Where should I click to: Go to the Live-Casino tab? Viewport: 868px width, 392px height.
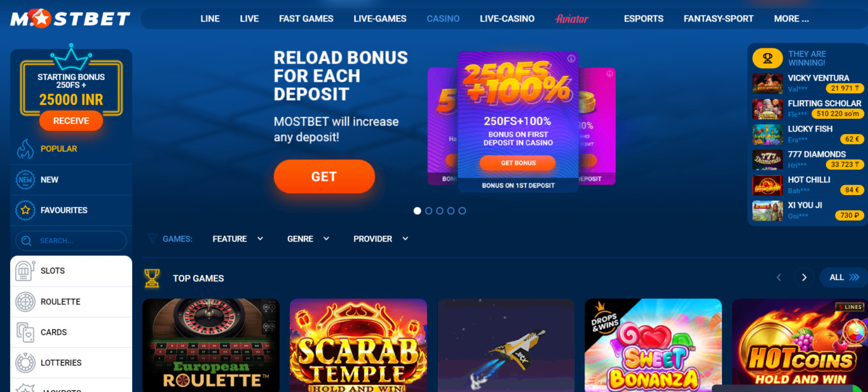point(507,18)
